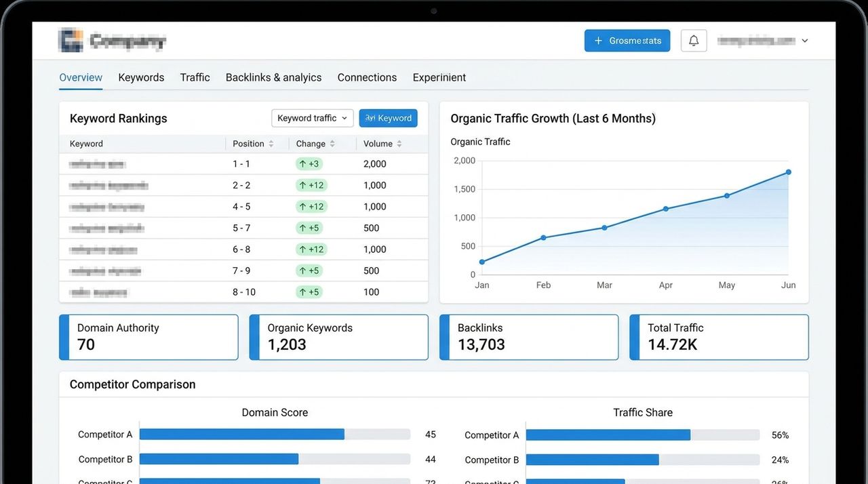Open the notifications bell icon
The image size is (868, 484).
click(694, 41)
